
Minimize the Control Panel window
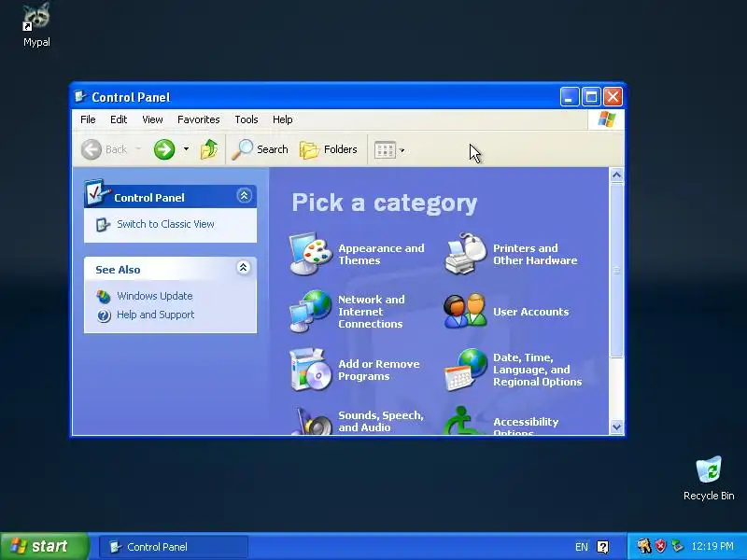(x=570, y=97)
